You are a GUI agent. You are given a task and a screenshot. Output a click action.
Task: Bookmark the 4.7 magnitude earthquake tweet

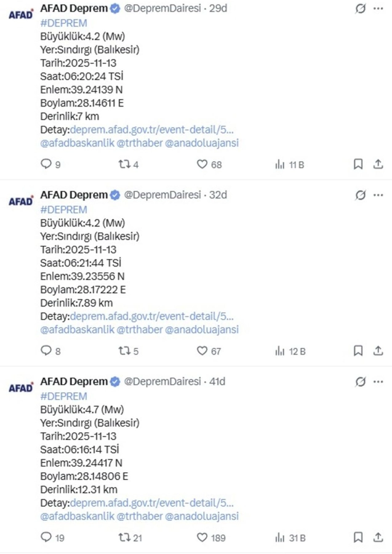click(x=358, y=537)
